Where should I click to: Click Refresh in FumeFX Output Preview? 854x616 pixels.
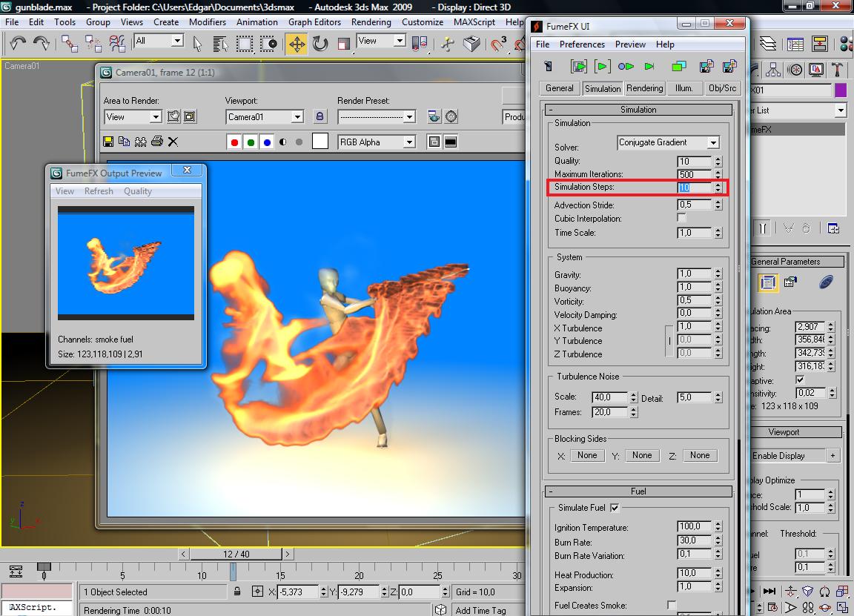(99, 191)
